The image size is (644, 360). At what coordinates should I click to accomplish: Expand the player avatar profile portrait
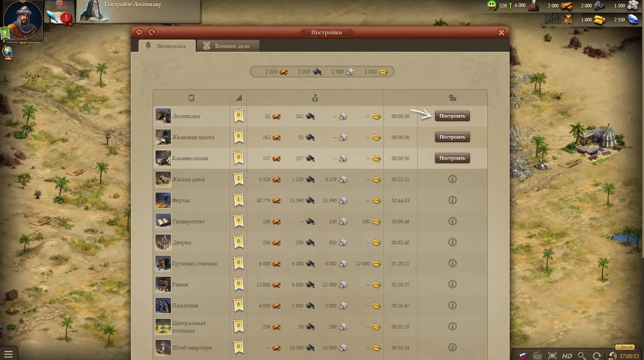(23, 19)
